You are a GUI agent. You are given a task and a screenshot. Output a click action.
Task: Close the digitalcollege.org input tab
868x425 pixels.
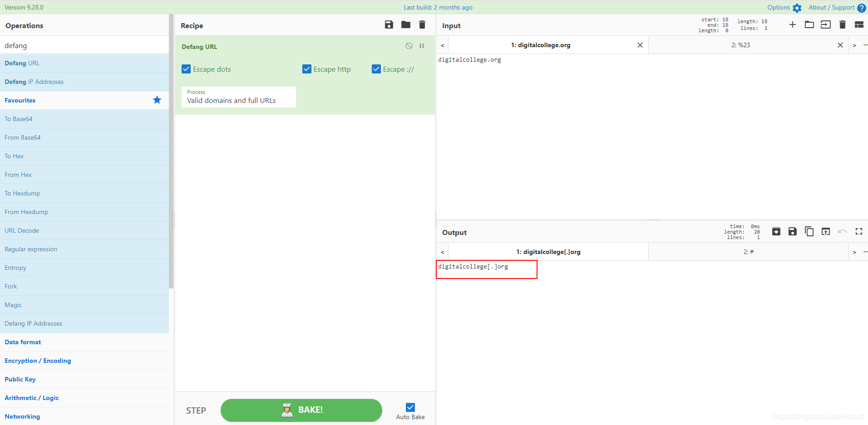640,45
